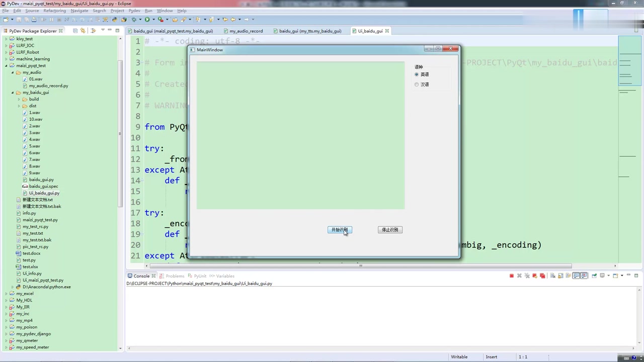Viewport: 644px width, 362px height.
Task: Open the Open Console dropdown arrow
Action: [x=622, y=276]
